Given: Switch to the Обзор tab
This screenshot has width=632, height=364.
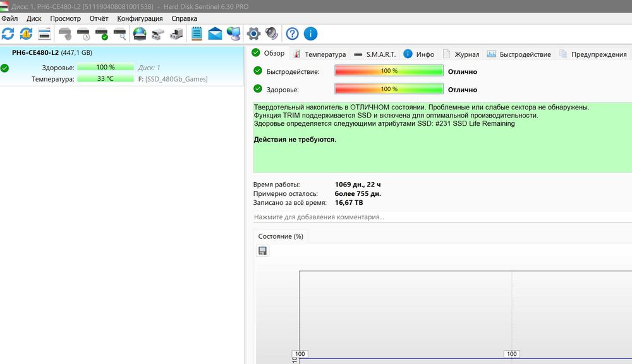Looking at the screenshot, I should [268, 53].
